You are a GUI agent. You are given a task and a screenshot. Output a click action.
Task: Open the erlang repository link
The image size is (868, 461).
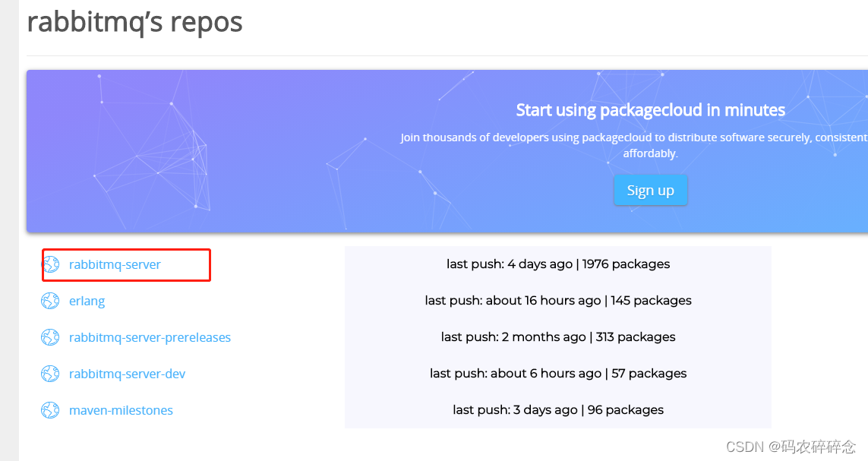87,301
